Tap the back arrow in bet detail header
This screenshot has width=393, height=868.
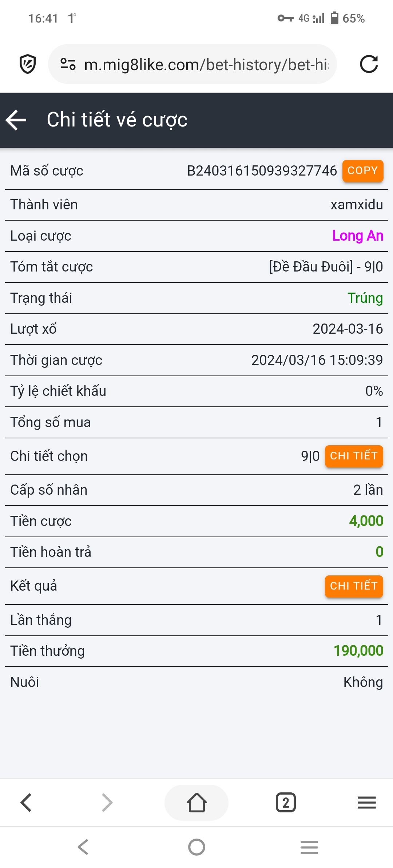16,120
